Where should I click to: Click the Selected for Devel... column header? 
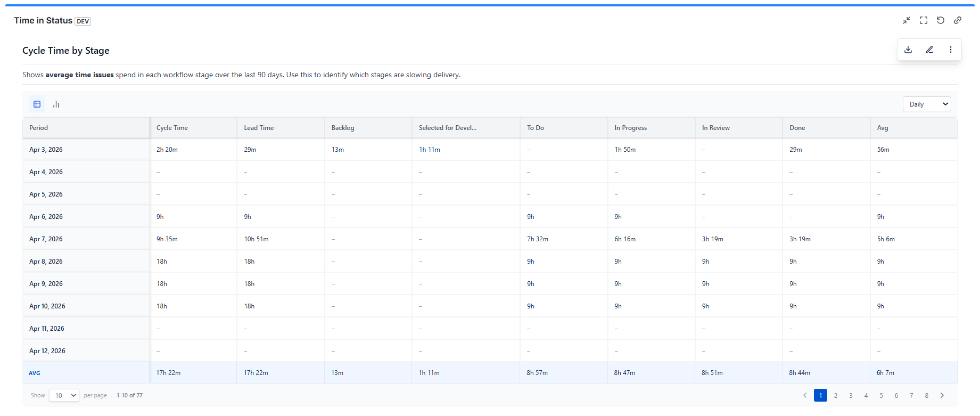coord(466,128)
